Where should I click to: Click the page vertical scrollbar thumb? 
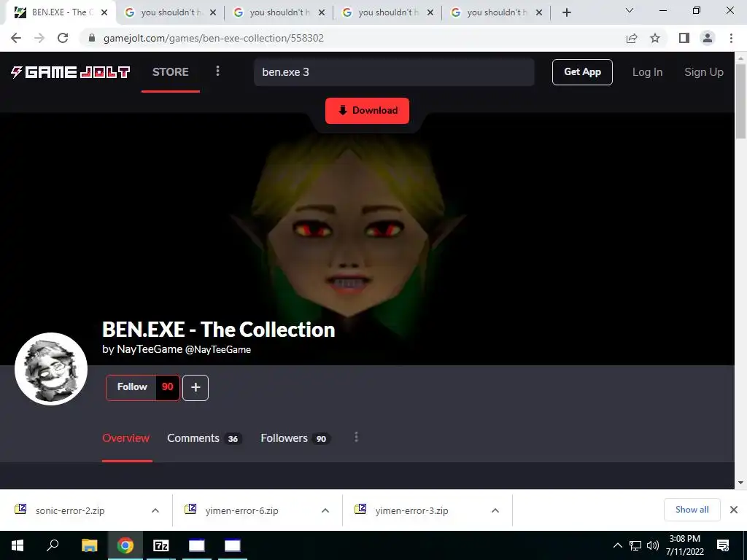coord(741,100)
